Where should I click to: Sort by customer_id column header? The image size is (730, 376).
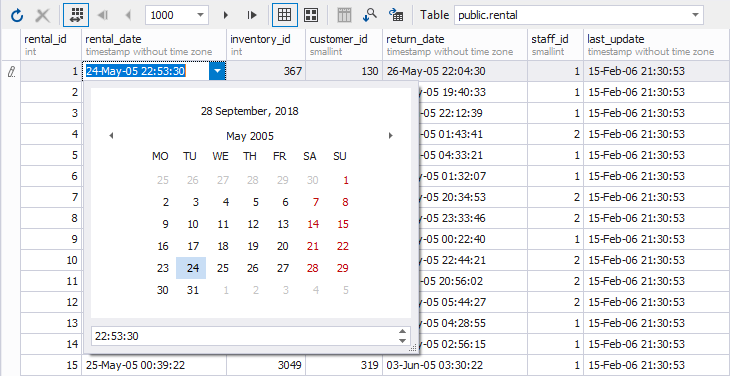tap(345, 45)
